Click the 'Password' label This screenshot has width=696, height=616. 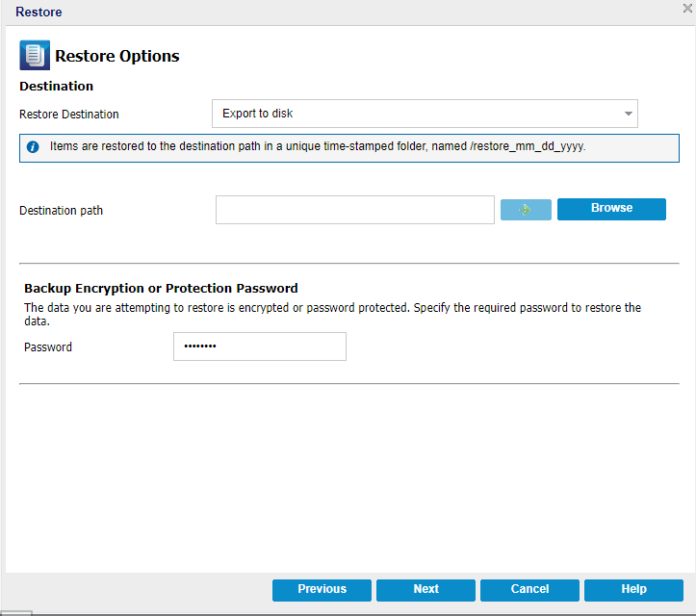click(48, 347)
